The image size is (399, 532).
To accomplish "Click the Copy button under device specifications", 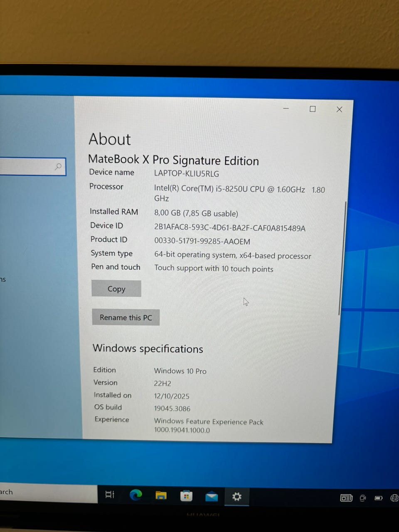I will (116, 289).
